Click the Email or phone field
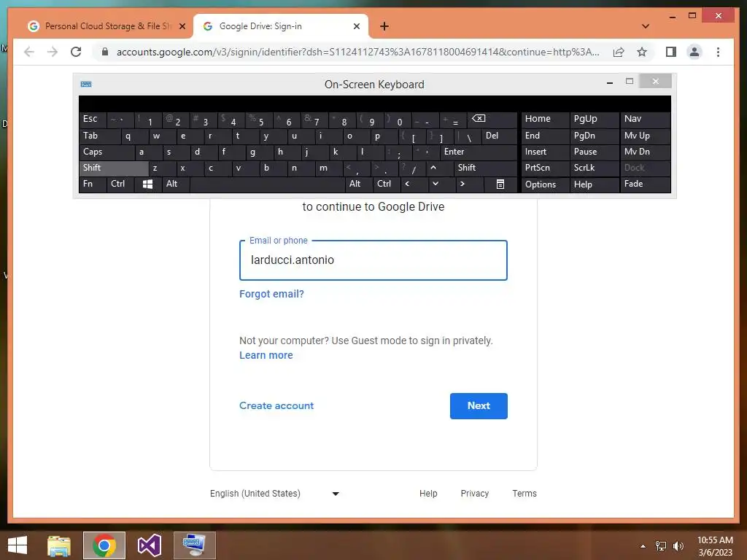747x560 pixels. [x=373, y=260]
